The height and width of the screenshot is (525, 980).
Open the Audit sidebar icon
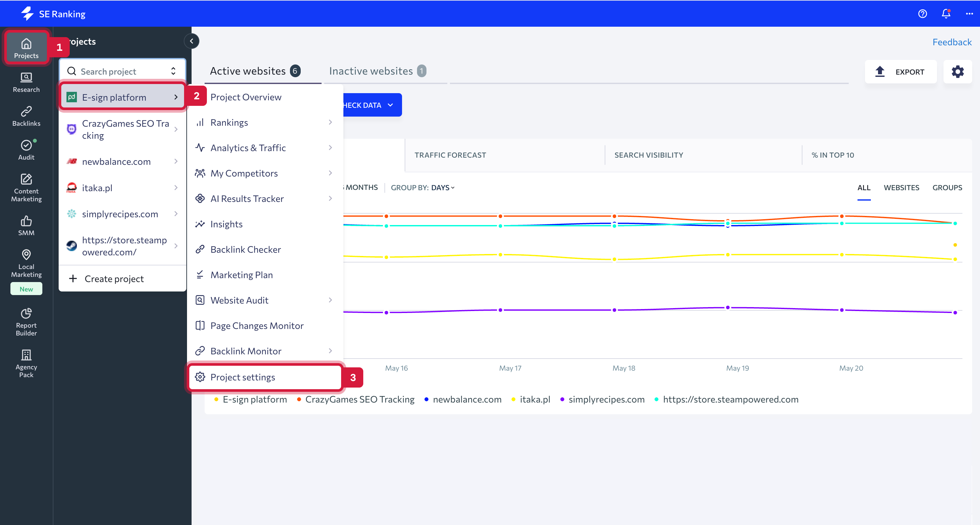pos(26,150)
